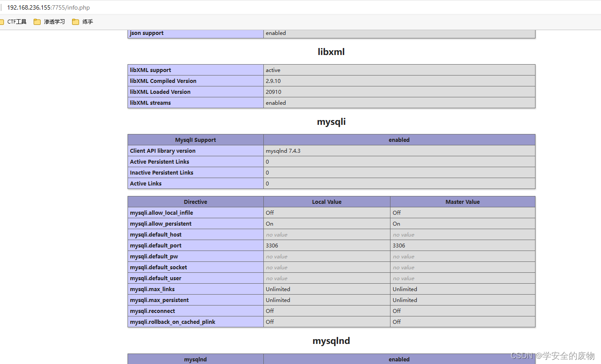Click the value 'active' for libXML support
Screen dimensions: 601x364
tap(273, 70)
